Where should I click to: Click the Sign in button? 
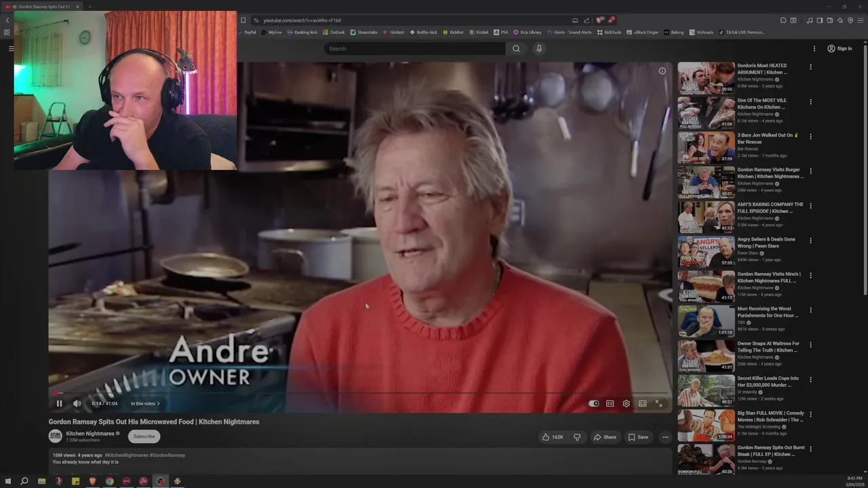pos(840,48)
